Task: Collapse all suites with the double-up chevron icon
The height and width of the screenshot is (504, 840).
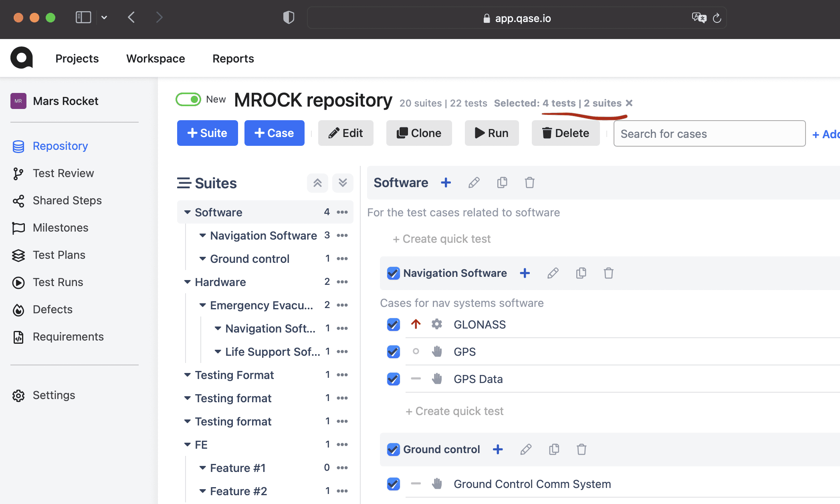Action: point(317,183)
